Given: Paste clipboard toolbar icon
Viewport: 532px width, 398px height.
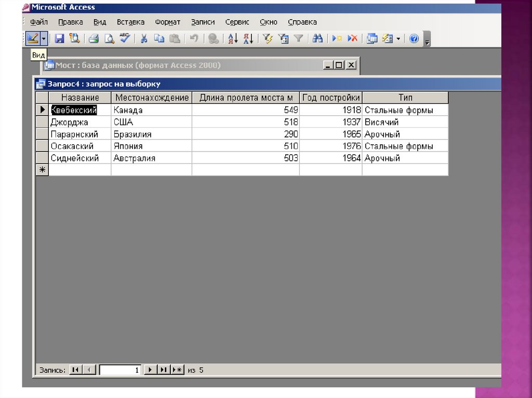Looking at the screenshot, I should (x=175, y=38).
